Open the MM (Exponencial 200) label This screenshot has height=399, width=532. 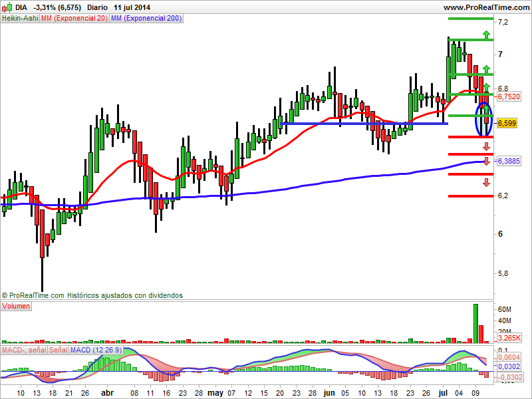pyautogui.click(x=146, y=19)
